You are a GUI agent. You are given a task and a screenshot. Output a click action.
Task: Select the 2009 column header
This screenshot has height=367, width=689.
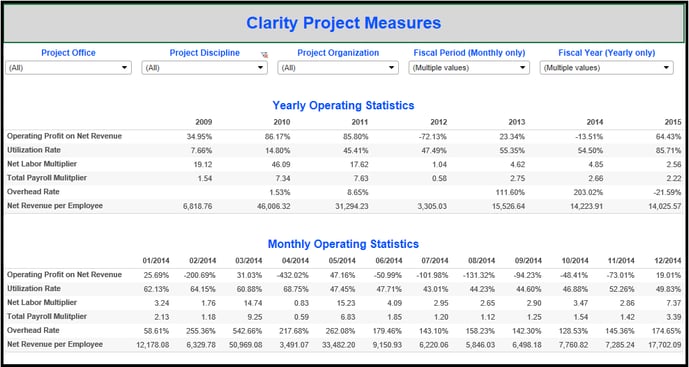[x=204, y=122]
